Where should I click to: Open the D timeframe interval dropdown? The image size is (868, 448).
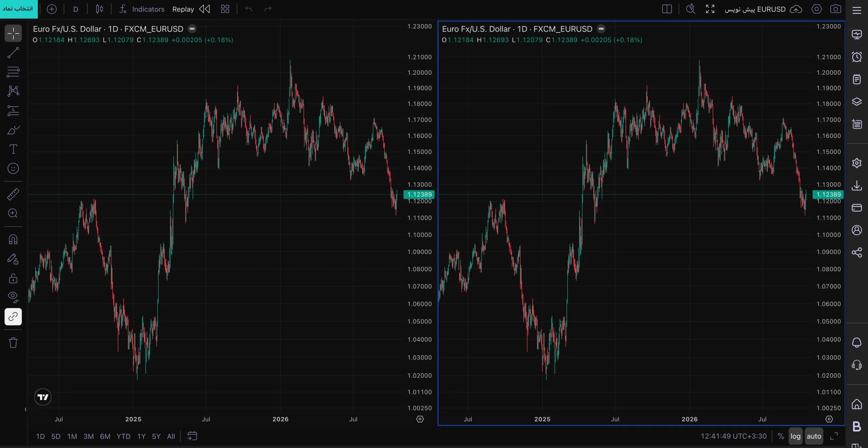point(76,9)
